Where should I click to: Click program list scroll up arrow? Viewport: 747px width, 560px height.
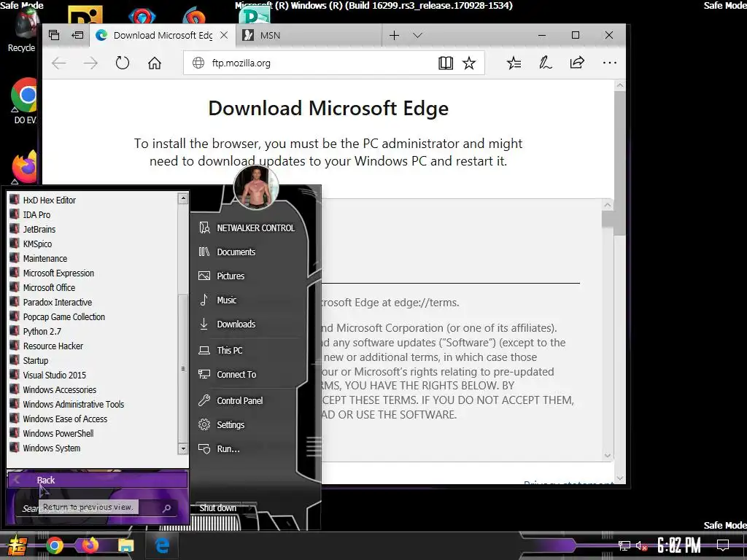click(x=183, y=198)
